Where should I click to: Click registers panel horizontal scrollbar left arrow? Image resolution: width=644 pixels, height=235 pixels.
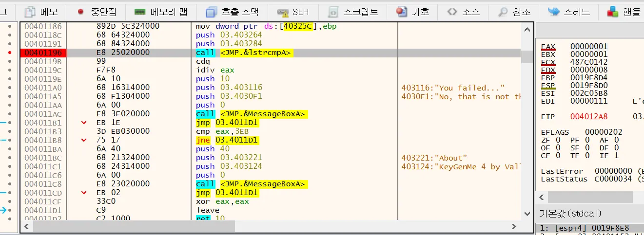(x=541, y=197)
